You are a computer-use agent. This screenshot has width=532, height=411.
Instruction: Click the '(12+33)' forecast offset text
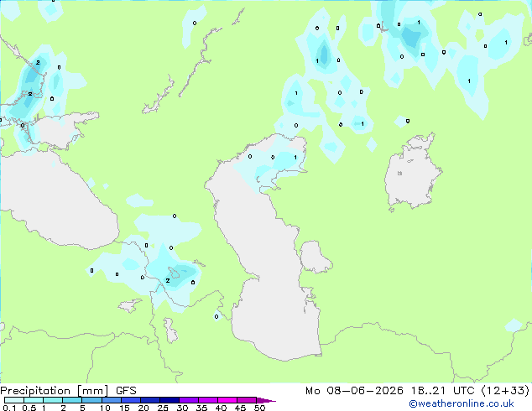[x=505, y=391]
